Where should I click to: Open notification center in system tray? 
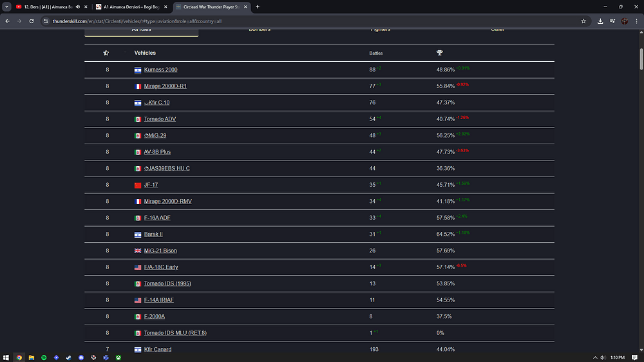[x=634, y=357]
